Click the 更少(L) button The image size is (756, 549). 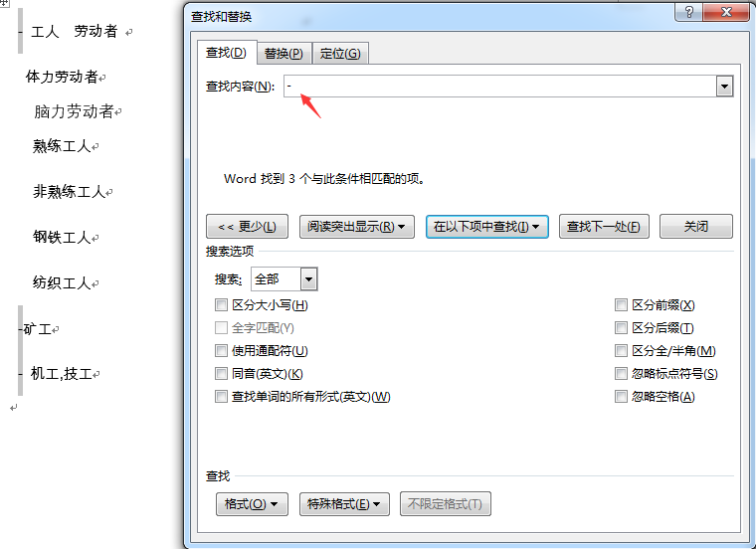click(x=247, y=227)
